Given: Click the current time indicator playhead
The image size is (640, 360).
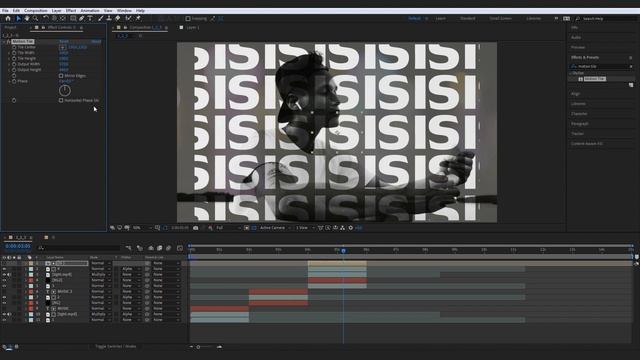Looking at the screenshot, I should (343, 250).
